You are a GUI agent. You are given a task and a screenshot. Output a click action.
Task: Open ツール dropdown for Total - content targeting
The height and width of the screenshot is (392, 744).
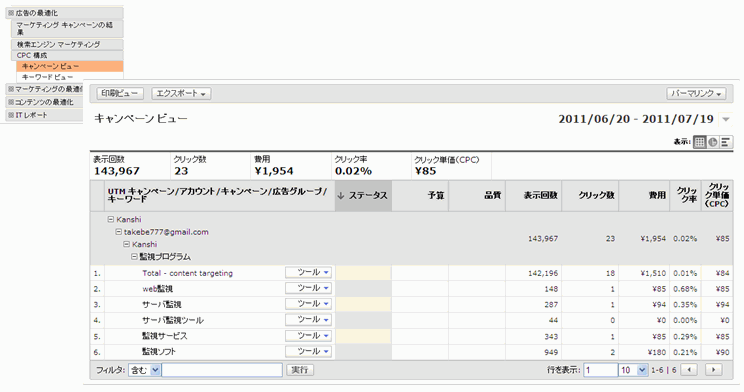[308, 272]
